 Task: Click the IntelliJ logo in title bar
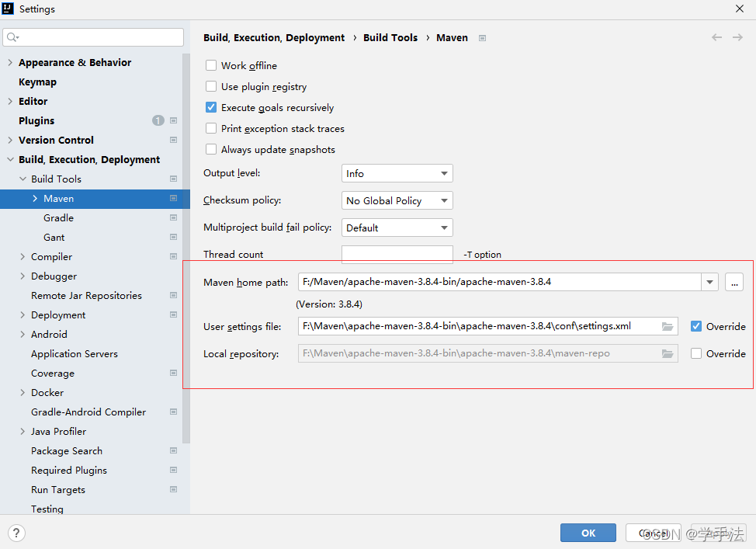click(8, 9)
